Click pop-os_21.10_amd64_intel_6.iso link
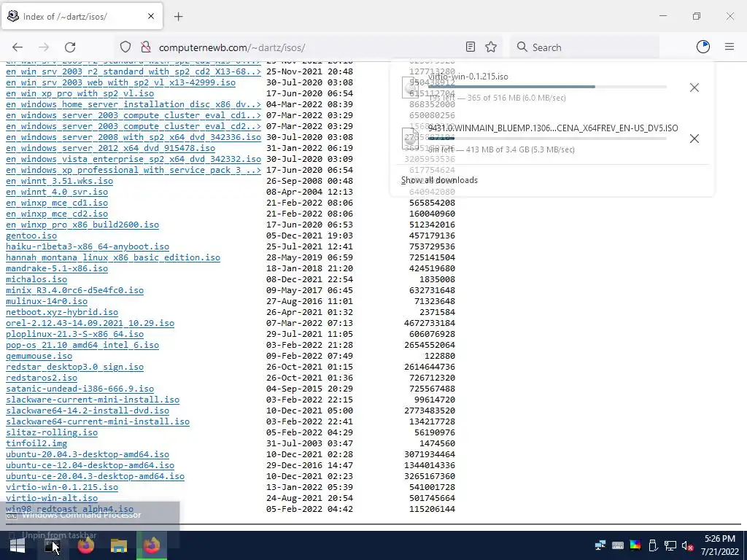Image resolution: width=747 pixels, height=560 pixels. point(82,345)
